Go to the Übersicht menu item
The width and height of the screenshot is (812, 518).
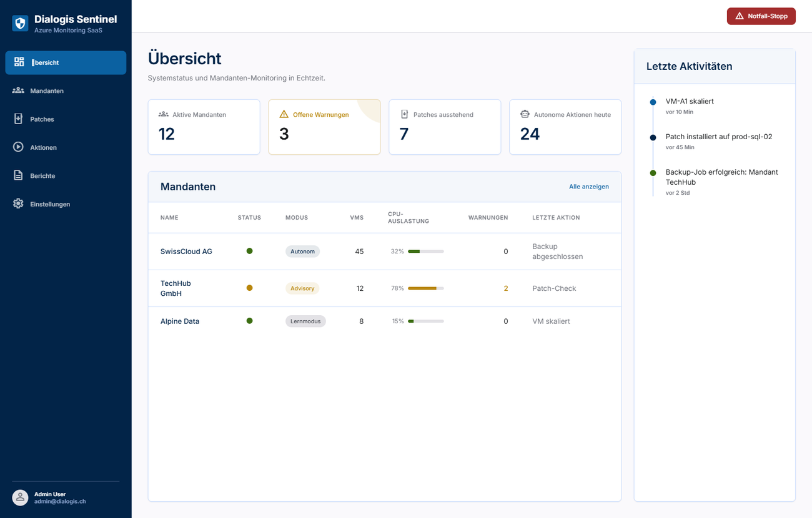[x=66, y=62]
